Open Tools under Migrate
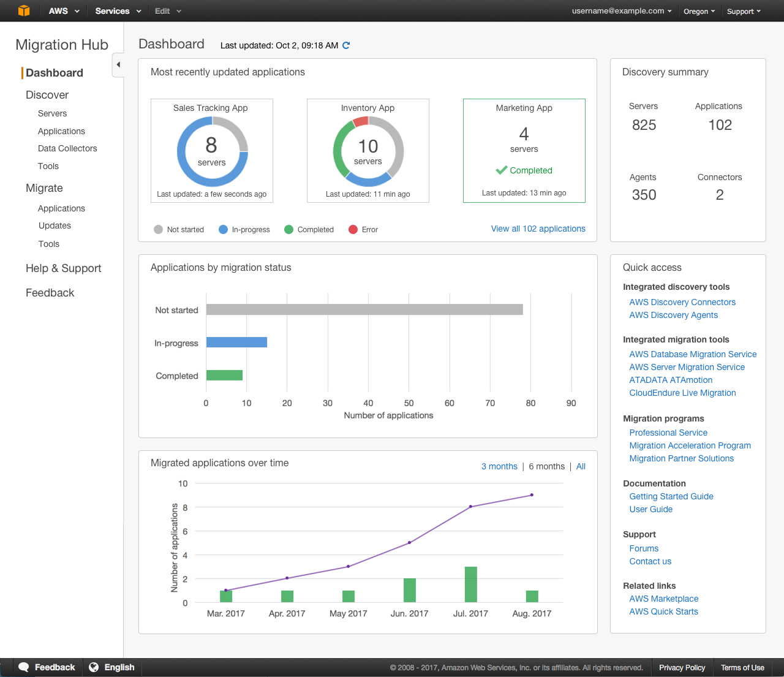Screen dimensions: 784x677 (x=49, y=244)
